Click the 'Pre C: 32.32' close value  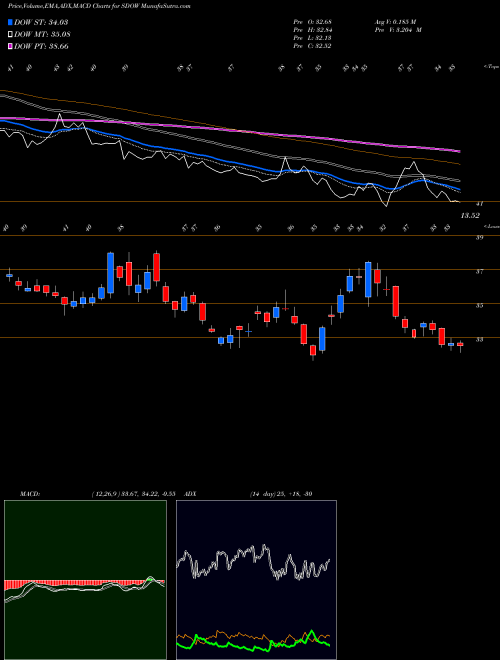click(x=312, y=46)
